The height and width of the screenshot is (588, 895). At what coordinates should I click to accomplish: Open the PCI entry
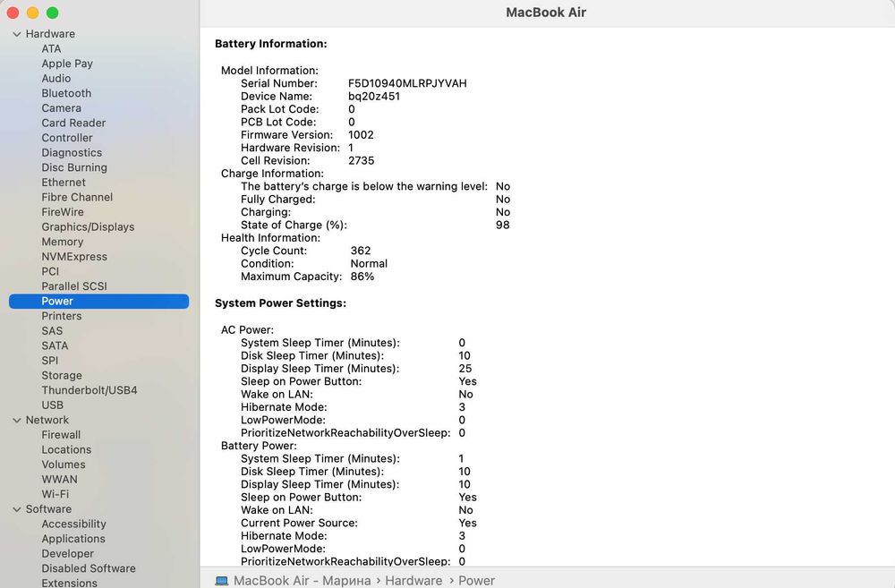coord(50,272)
